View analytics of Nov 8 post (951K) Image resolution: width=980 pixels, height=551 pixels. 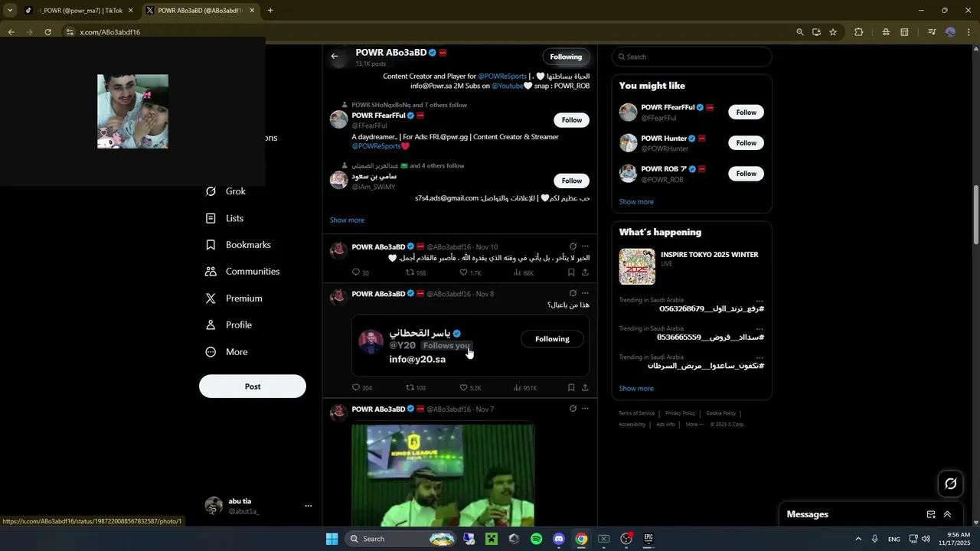point(525,388)
